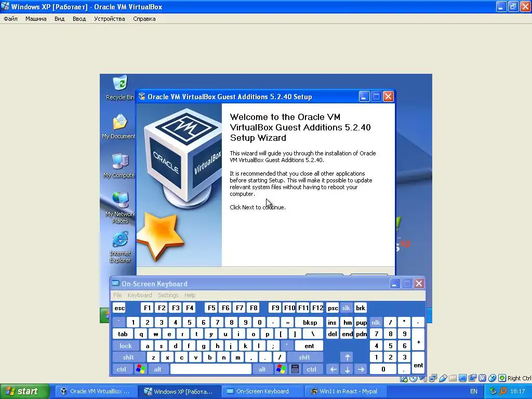The height and width of the screenshot is (399, 532).
Task: Select the My Documents desktop icon
Action: (x=119, y=126)
